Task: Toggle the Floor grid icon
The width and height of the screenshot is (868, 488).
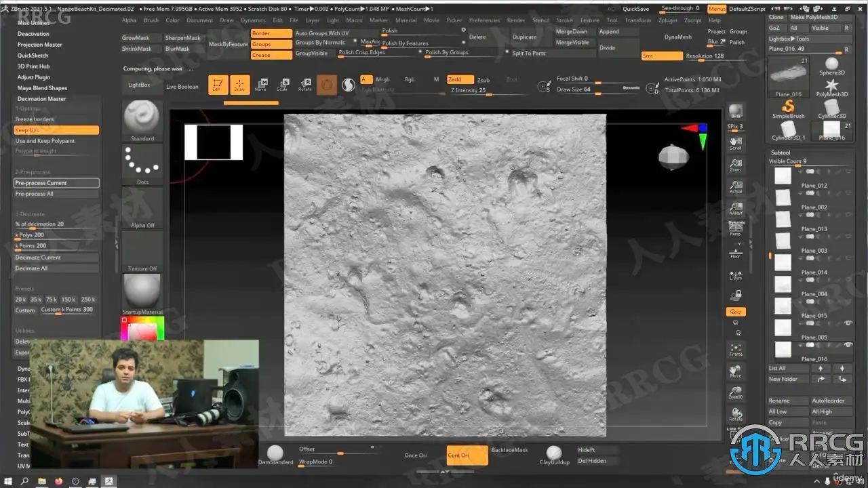Action: point(735,252)
